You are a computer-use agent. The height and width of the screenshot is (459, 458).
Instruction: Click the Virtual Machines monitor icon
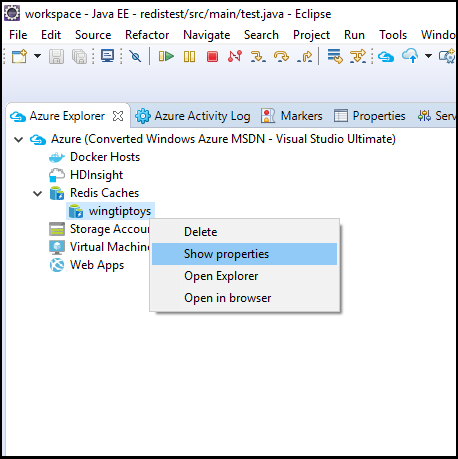(57, 247)
